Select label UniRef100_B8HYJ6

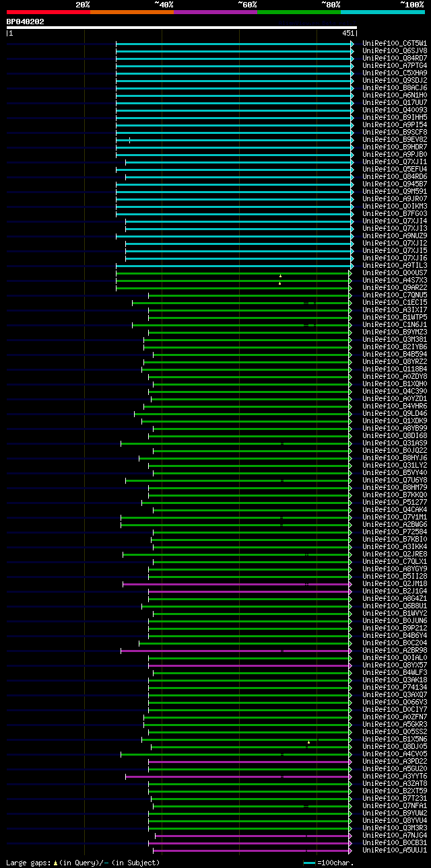[x=395, y=458]
